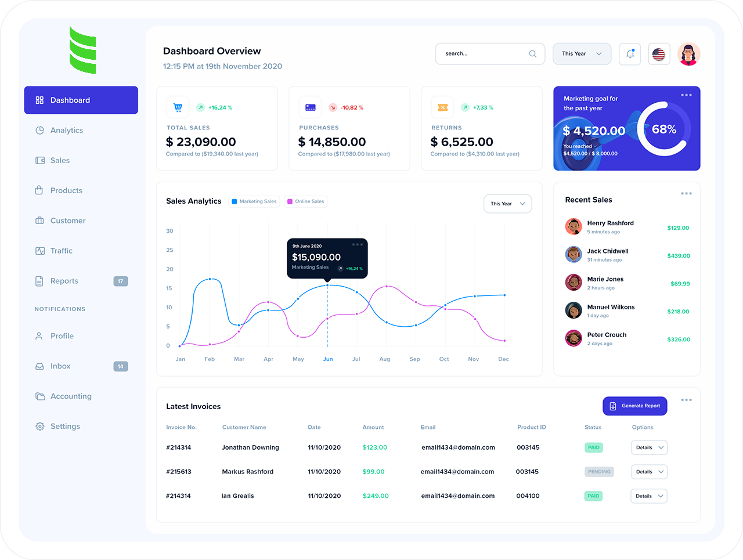Viewport: 743px width, 560px height.
Task: Click the 68% marketing goal progress ring
Action: (x=663, y=129)
